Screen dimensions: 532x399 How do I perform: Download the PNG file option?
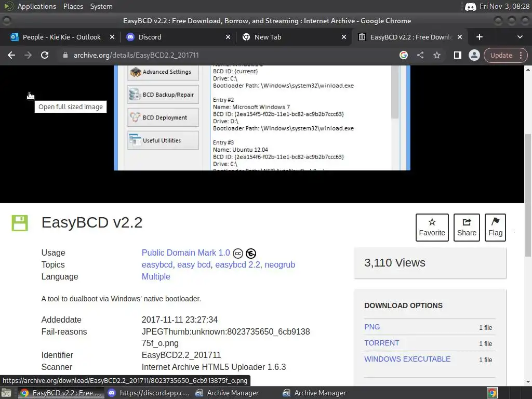[372, 327]
